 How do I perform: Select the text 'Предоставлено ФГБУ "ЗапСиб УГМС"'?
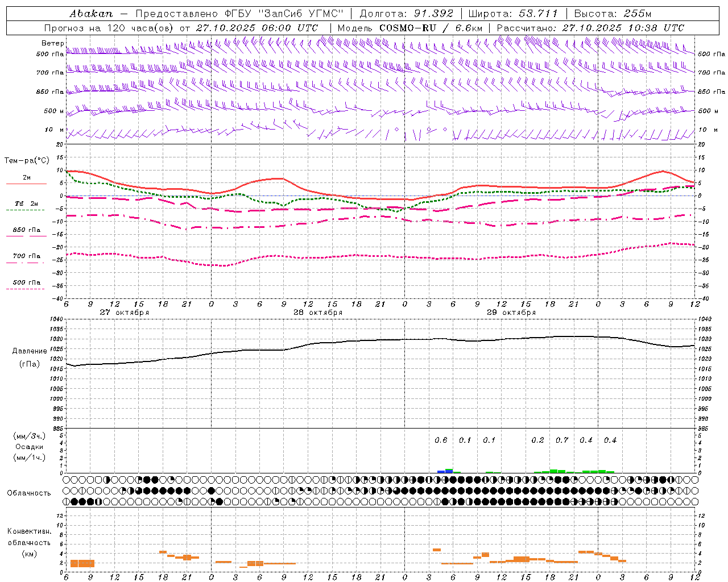pos(239,14)
